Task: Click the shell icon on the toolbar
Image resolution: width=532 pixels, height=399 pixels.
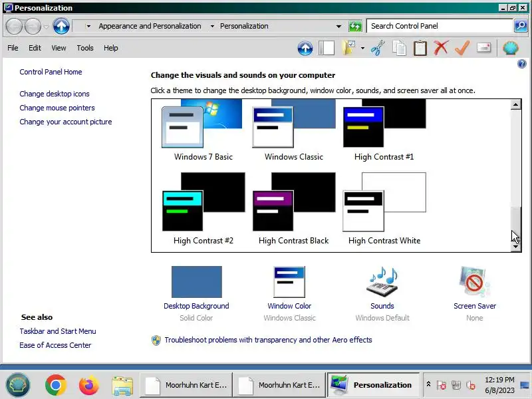Action: tap(511, 48)
